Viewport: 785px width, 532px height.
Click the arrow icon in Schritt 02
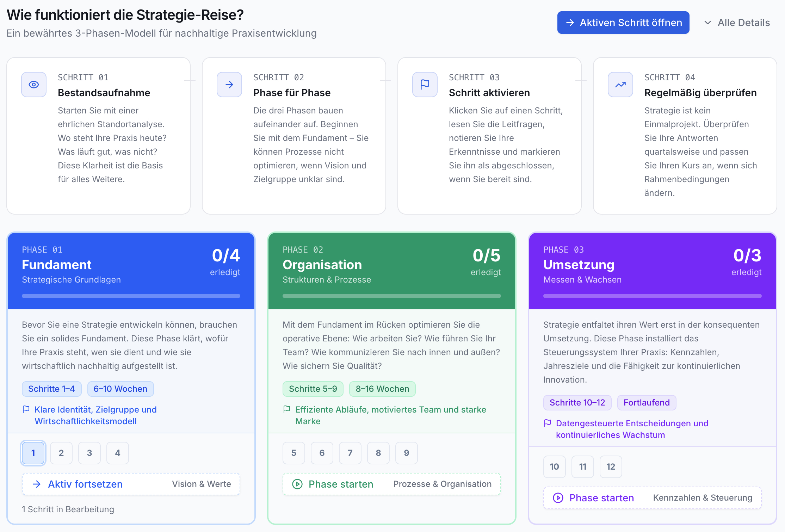229,85
